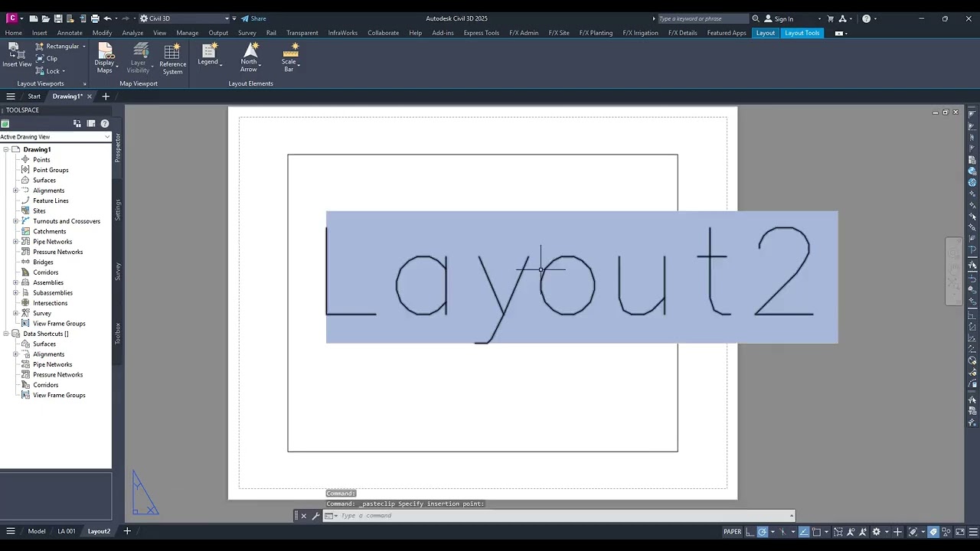Open the file with Open icon
Image resolution: width=980 pixels, height=551 pixels.
(x=46, y=18)
